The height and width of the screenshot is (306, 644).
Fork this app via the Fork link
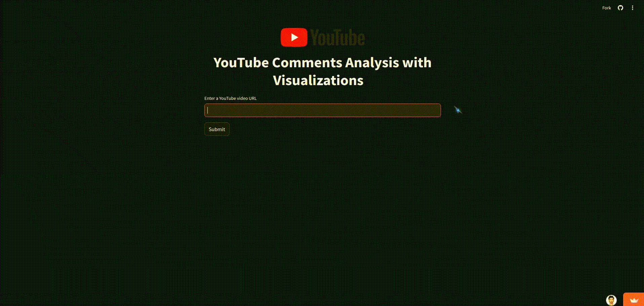607,8
